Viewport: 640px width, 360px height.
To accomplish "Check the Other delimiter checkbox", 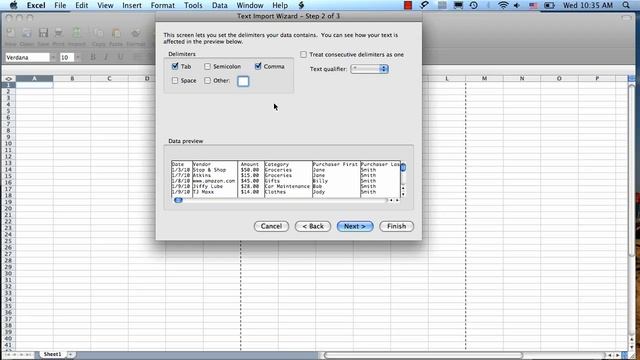I will pyautogui.click(x=207, y=80).
